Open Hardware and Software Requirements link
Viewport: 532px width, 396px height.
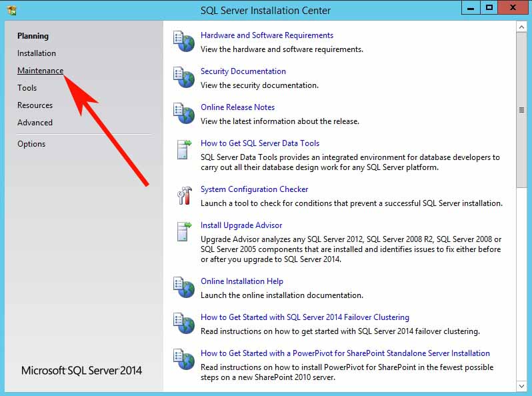click(x=267, y=35)
